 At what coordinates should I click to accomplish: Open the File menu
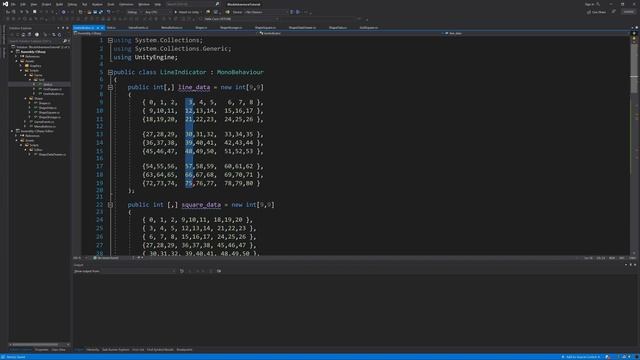click(13, 4)
